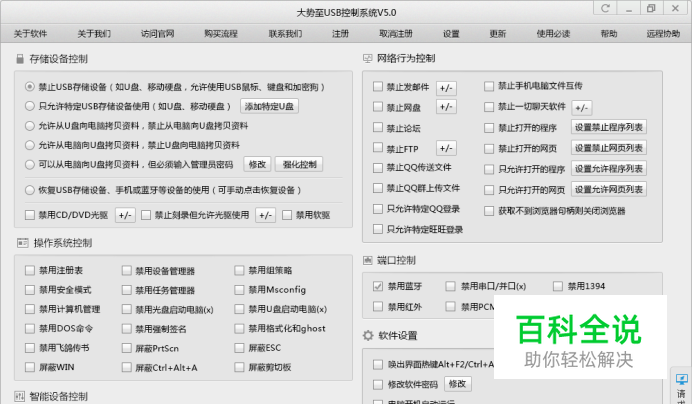This screenshot has height=404, width=692.
Task: Check 禁用任务管理器 option
Action: 127,290
